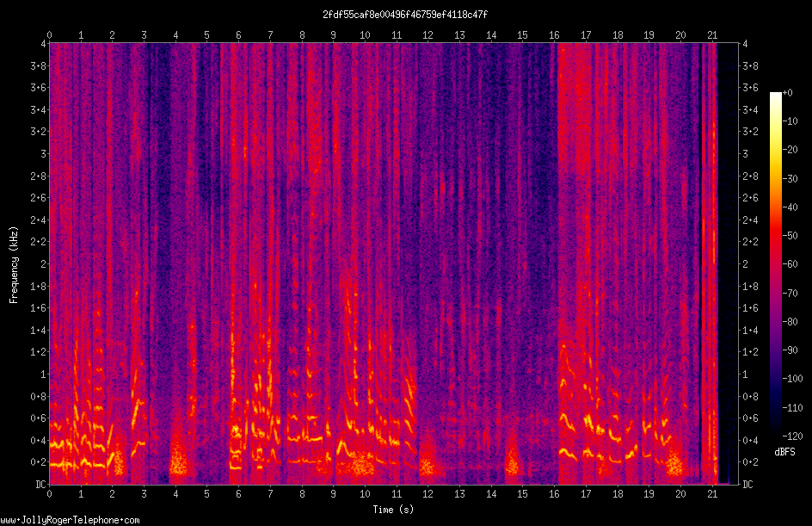Click tick "3" on the top time axis

pos(144,35)
